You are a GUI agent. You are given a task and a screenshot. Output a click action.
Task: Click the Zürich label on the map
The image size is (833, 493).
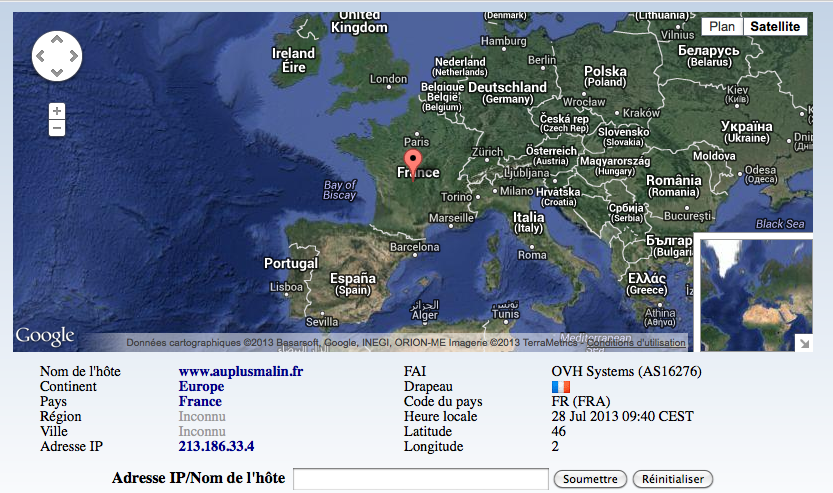coord(487,152)
